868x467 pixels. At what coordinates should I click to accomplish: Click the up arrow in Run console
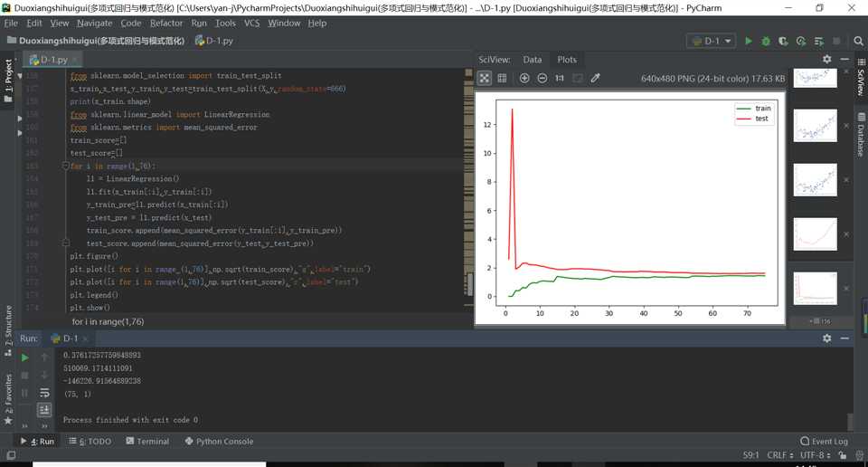point(45,357)
